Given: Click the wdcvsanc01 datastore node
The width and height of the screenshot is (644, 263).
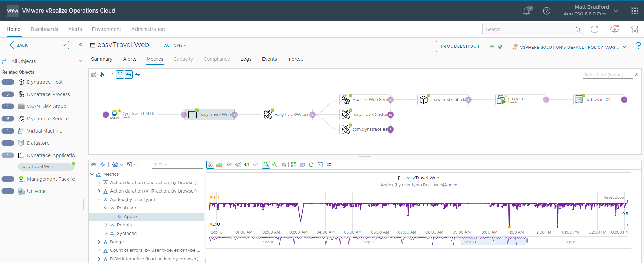Looking at the screenshot, I should (598, 100).
